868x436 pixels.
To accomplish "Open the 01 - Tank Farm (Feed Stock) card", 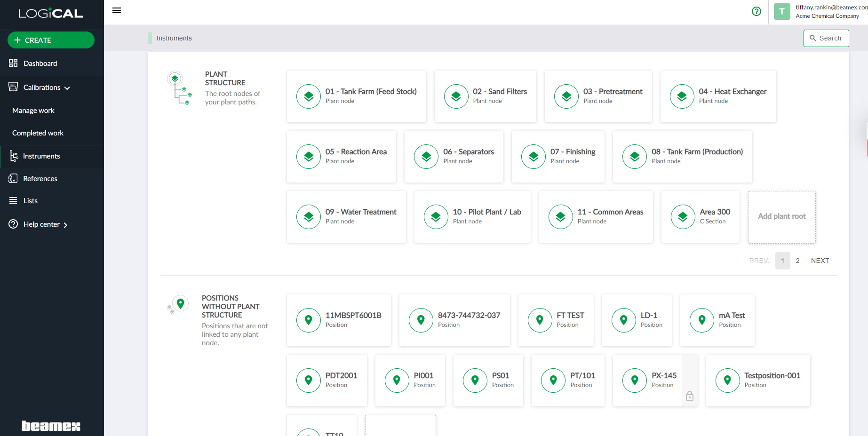I will (x=356, y=96).
